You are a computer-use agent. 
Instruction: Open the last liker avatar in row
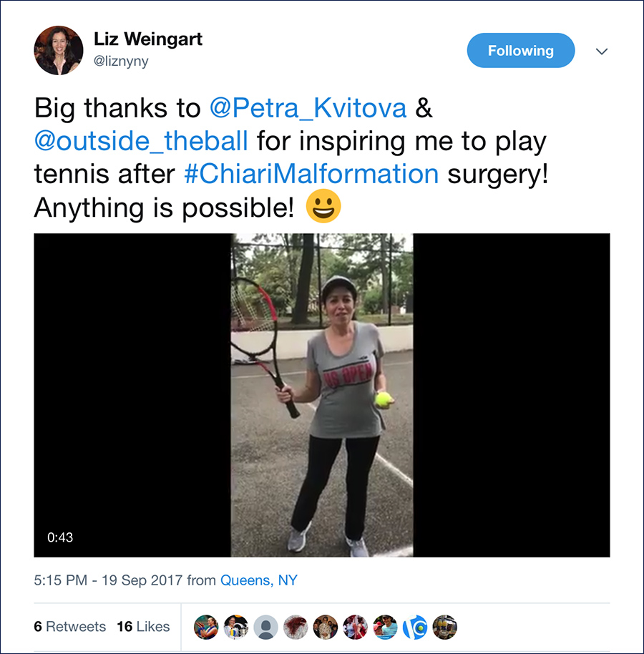coord(444,627)
